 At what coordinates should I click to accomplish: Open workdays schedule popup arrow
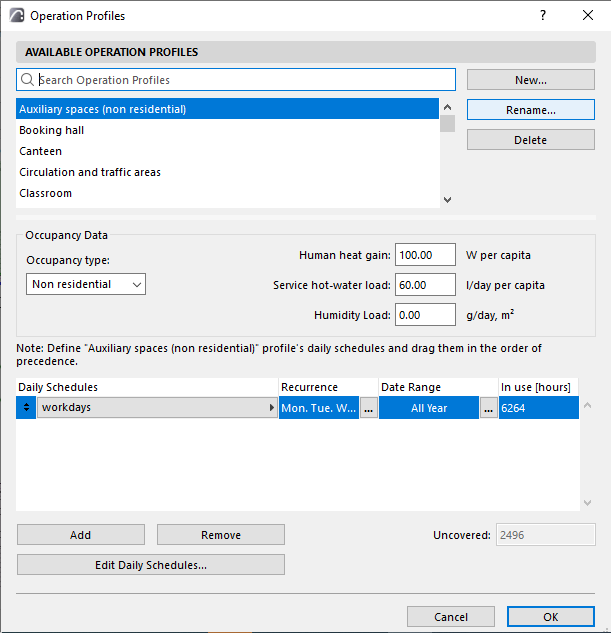click(272, 408)
